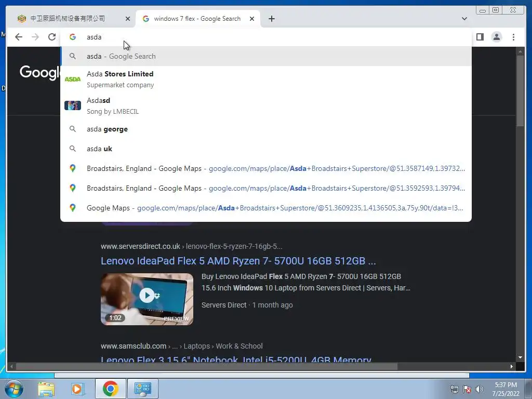Click the horizontal scrollbar thumb
Image resolution: width=532 pixels, height=399 pixels.
207,366
